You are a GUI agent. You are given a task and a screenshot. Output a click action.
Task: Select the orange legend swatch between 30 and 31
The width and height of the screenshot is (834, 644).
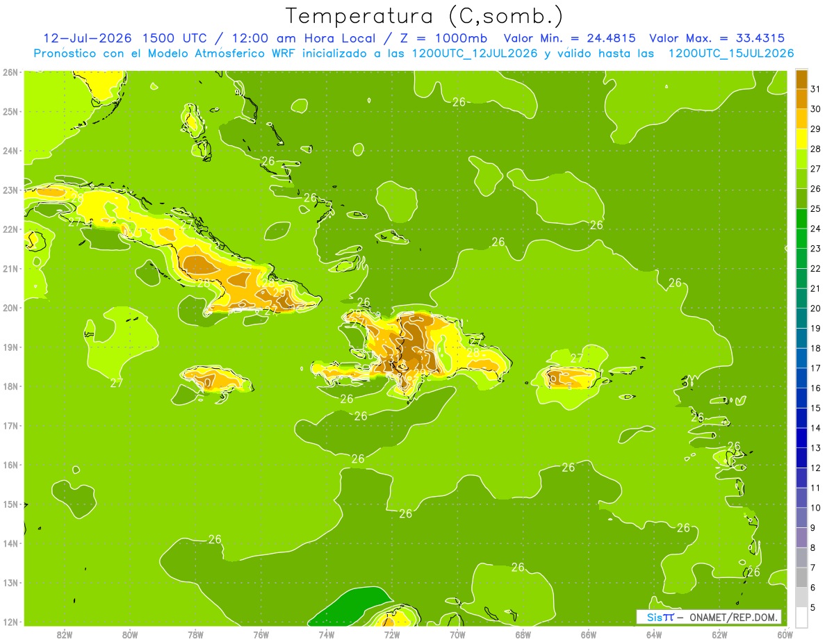[x=801, y=99]
